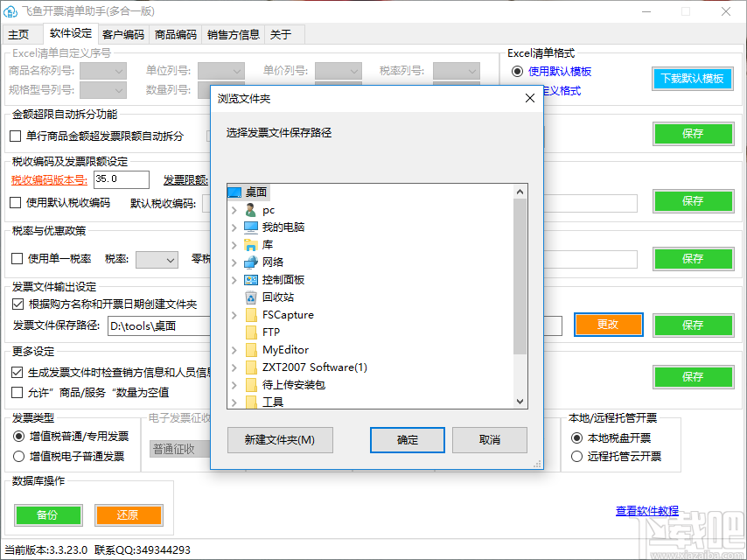The image size is (747, 560).
Task: Select the Recycle Bin (回收站) item icon
Action: 251,297
